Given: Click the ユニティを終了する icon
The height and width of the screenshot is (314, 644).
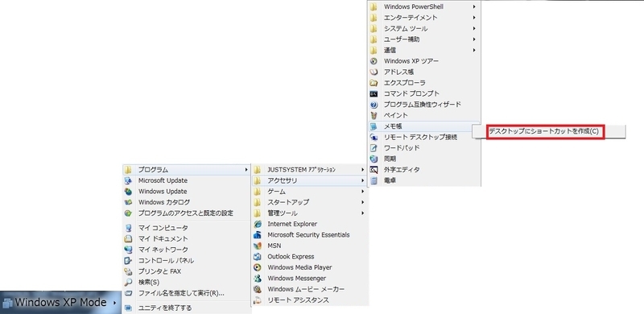Looking at the screenshot, I should pos(128,308).
